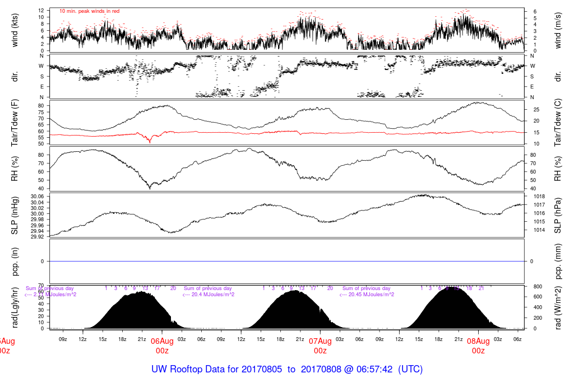The width and height of the screenshot is (574, 392).
Task: Select the '55' tick on the Fahrenheit temperature axis
Action: [x=41, y=138]
